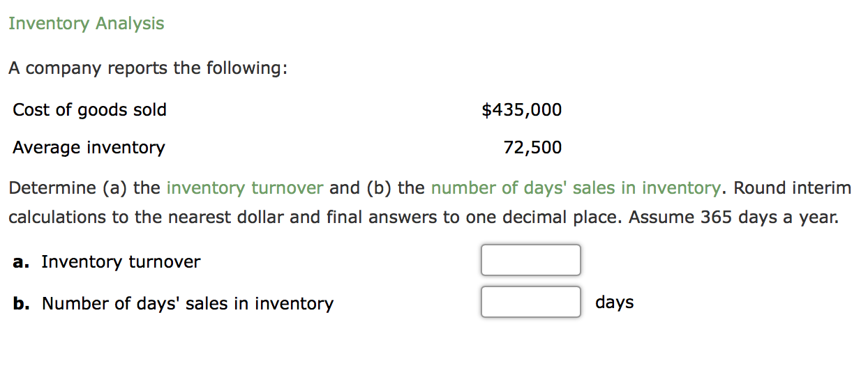868x375 pixels.
Task: Click the Average inventory row label
Action: (89, 148)
